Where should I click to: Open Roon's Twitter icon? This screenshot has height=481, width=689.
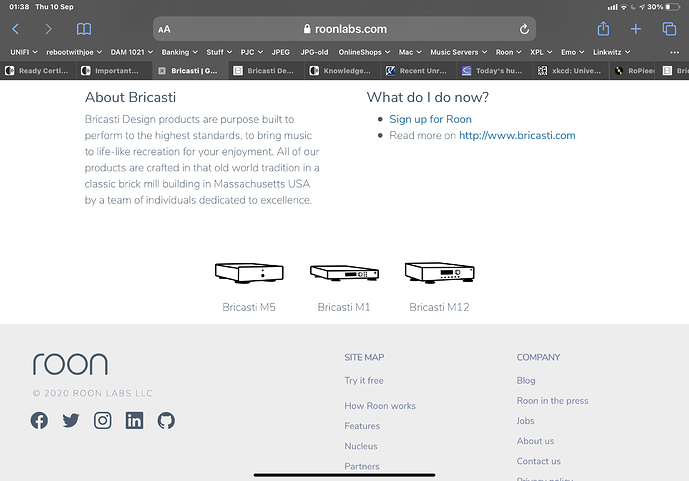[71, 420]
